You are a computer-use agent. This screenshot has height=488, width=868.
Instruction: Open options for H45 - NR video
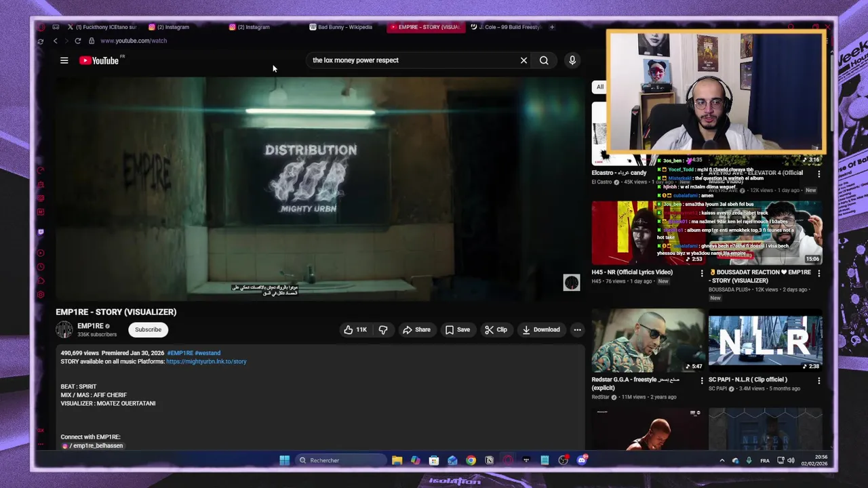(702, 273)
